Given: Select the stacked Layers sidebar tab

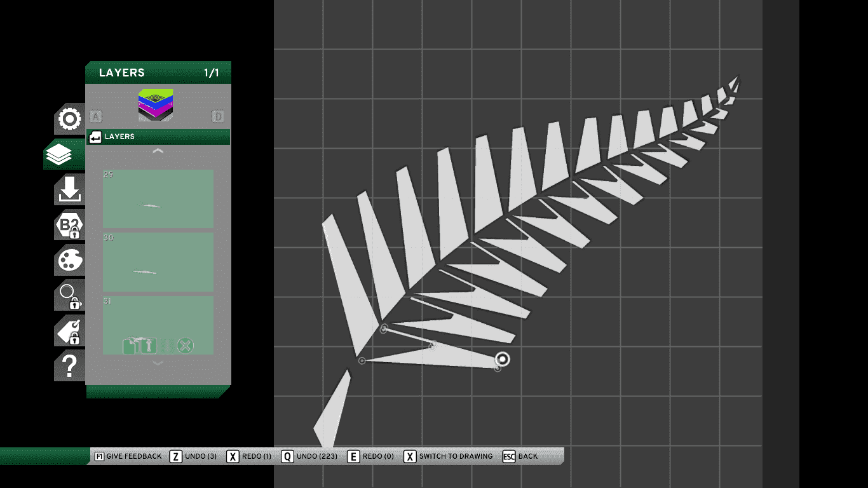Looking at the screenshot, I should (59, 154).
